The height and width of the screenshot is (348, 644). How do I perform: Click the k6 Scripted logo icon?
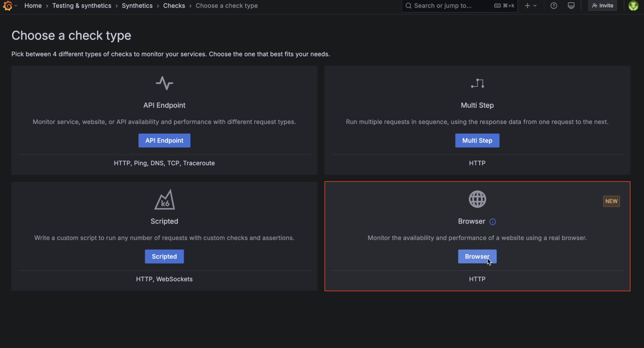[x=164, y=200]
